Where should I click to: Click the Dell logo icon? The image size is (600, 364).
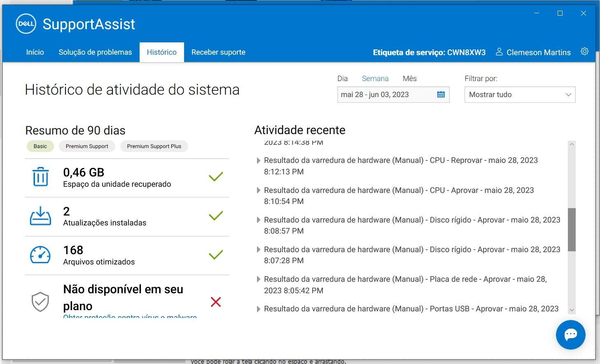pyautogui.click(x=26, y=24)
